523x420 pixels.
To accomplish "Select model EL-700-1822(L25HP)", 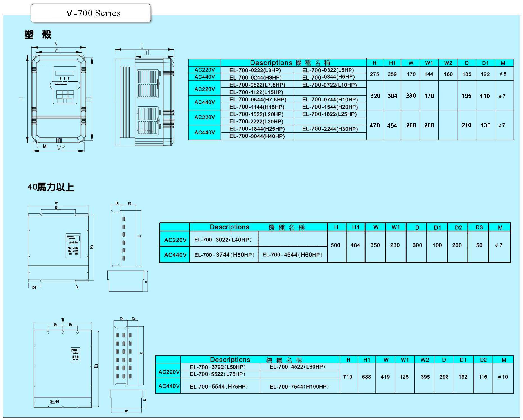I will point(329,114).
